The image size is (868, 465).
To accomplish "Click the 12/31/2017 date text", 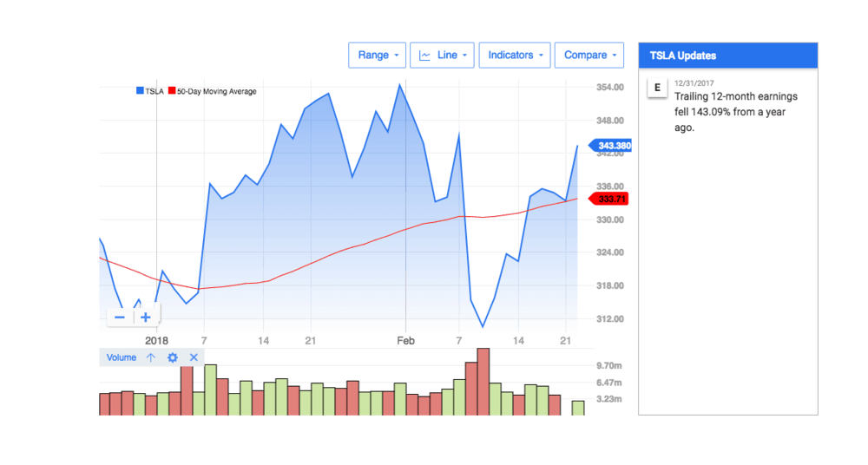I will [694, 83].
